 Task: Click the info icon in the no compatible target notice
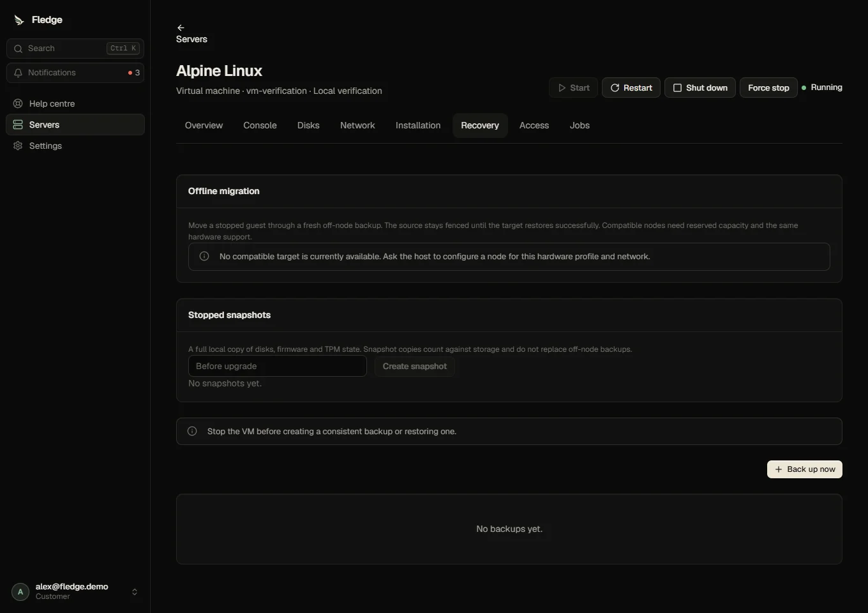coord(204,256)
